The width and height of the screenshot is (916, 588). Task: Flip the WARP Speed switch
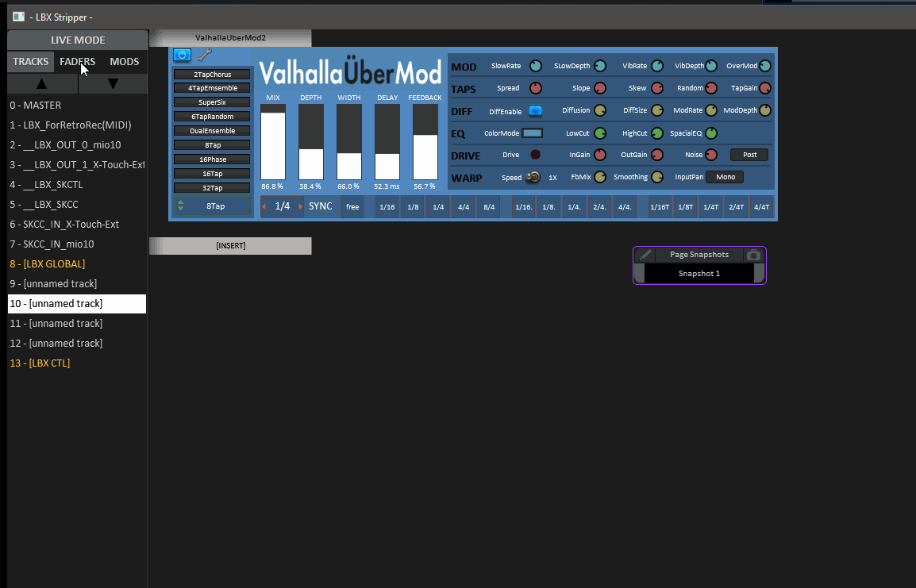pyautogui.click(x=533, y=177)
